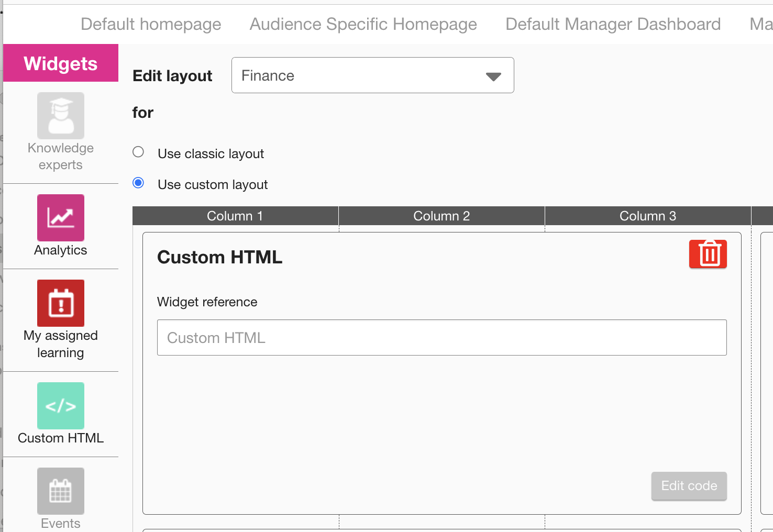Click the Column 3 header
The image size is (773, 532).
[x=648, y=216]
